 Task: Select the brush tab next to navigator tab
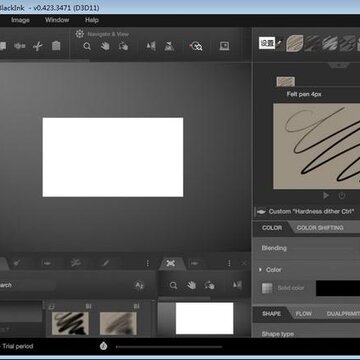195,263
